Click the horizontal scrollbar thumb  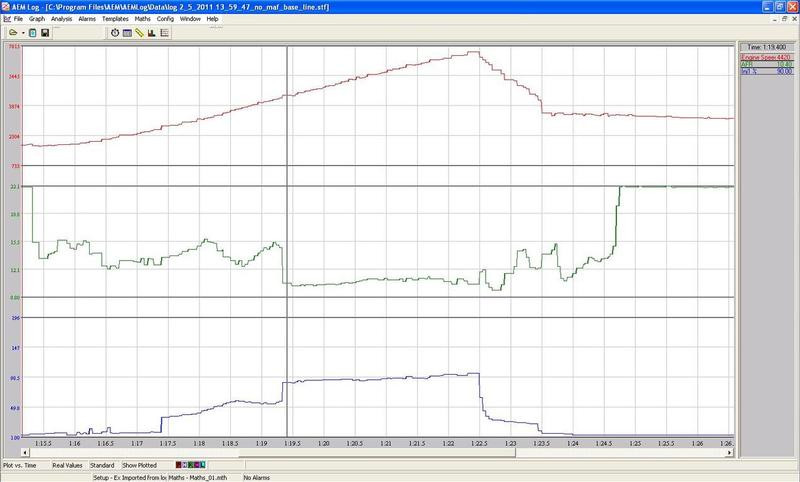coord(377,452)
